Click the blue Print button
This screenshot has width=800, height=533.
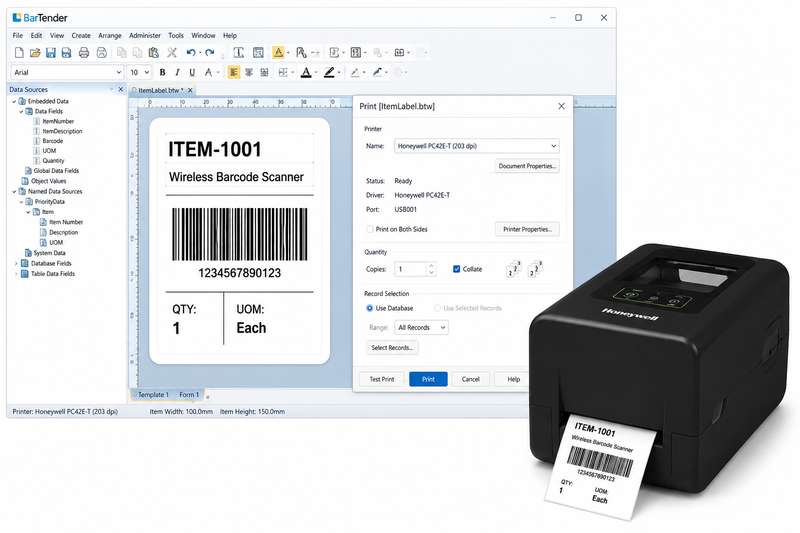(x=428, y=379)
